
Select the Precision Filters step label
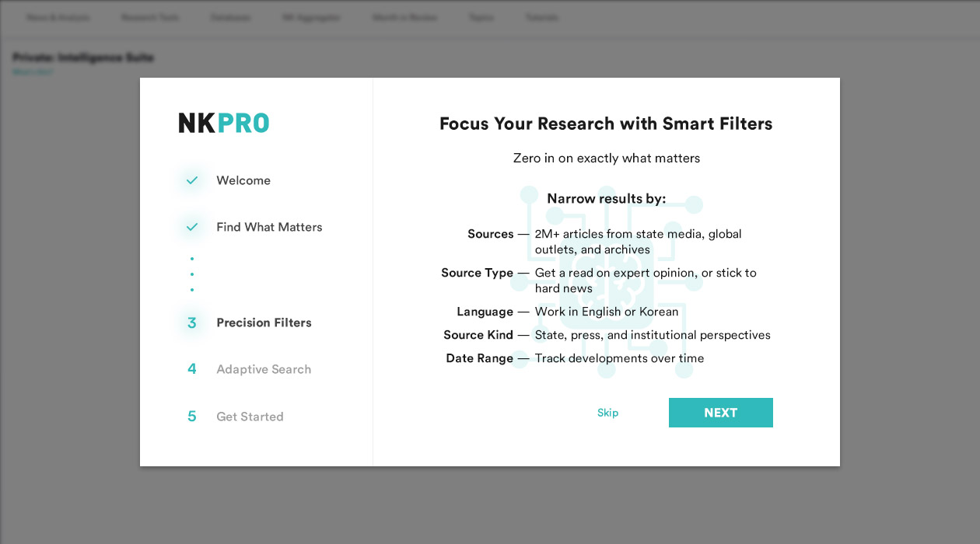tap(264, 323)
